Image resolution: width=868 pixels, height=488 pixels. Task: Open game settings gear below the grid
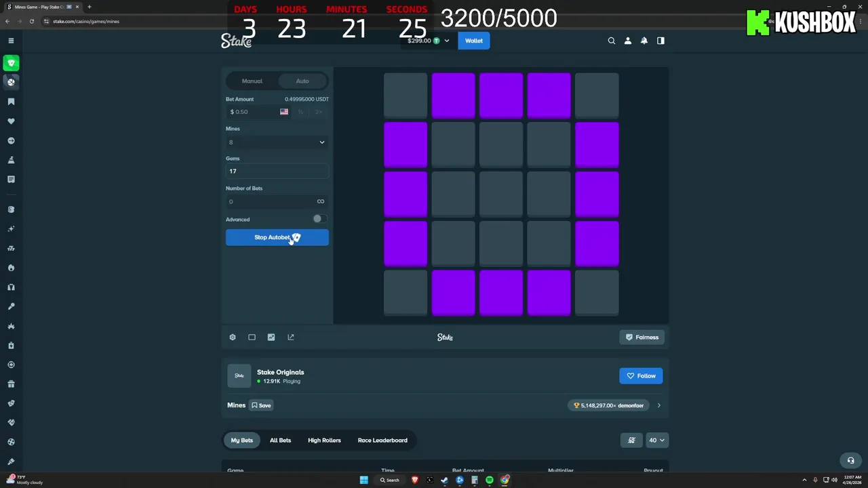233,337
